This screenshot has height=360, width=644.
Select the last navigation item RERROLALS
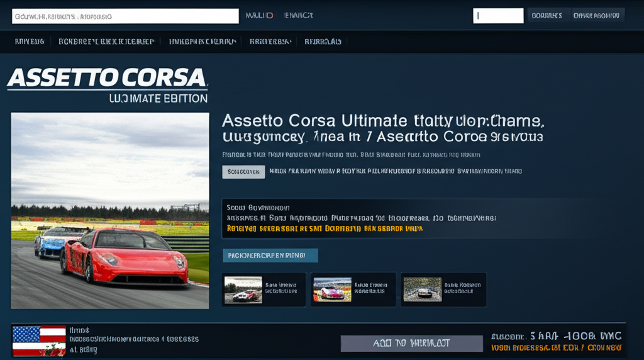(x=323, y=42)
